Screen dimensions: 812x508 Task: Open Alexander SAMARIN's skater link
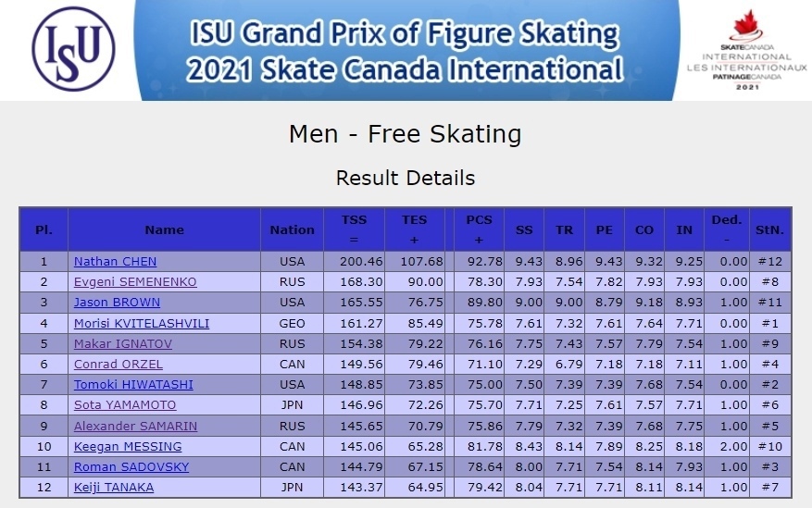(135, 426)
